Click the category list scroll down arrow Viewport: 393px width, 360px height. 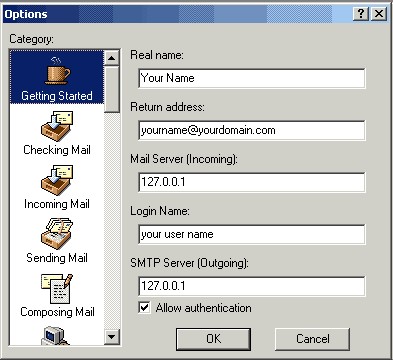pyautogui.click(x=112, y=337)
